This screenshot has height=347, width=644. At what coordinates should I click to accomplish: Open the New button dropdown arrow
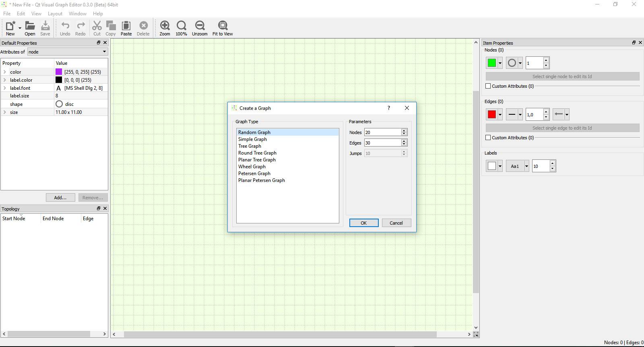[20, 28]
